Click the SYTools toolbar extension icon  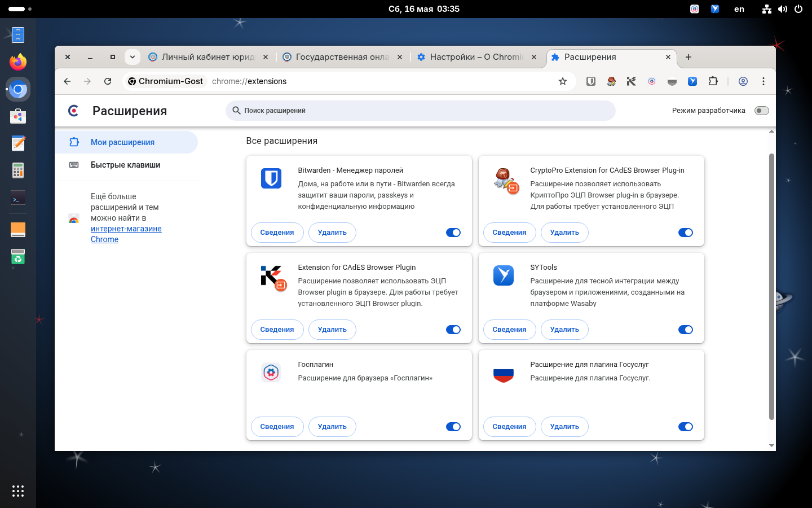(692, 81)
